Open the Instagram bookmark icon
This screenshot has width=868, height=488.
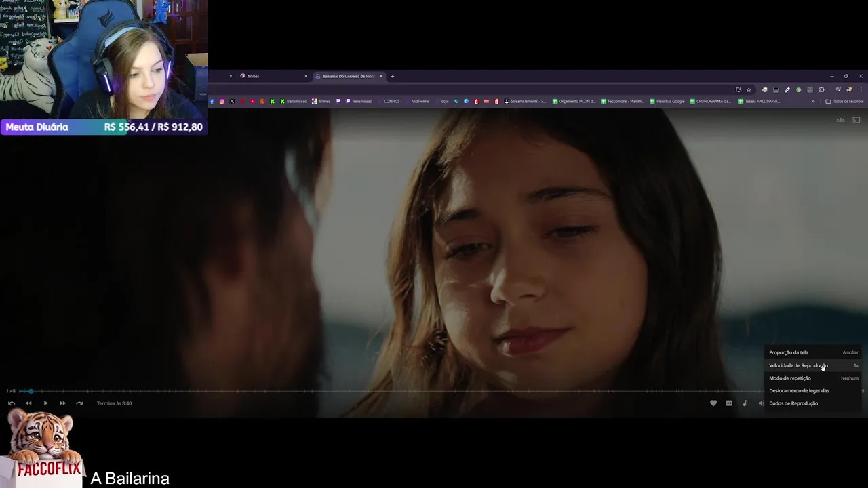pos(222,102)
